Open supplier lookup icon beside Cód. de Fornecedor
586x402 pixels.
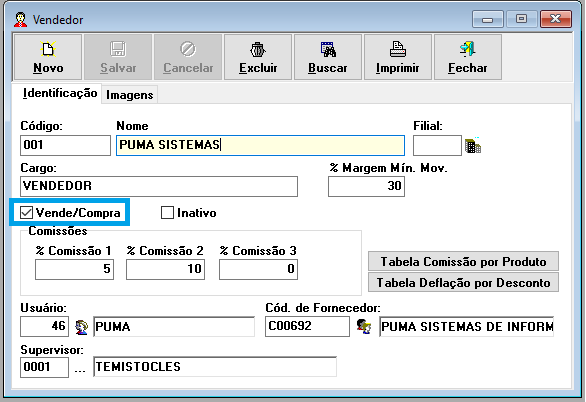click(x=364, y=327)
